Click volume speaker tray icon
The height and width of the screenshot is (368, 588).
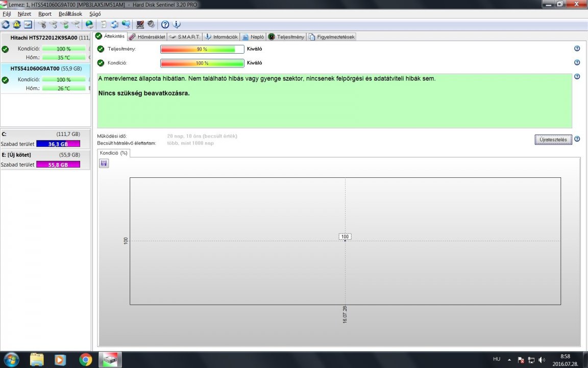(x=542, y=360)
